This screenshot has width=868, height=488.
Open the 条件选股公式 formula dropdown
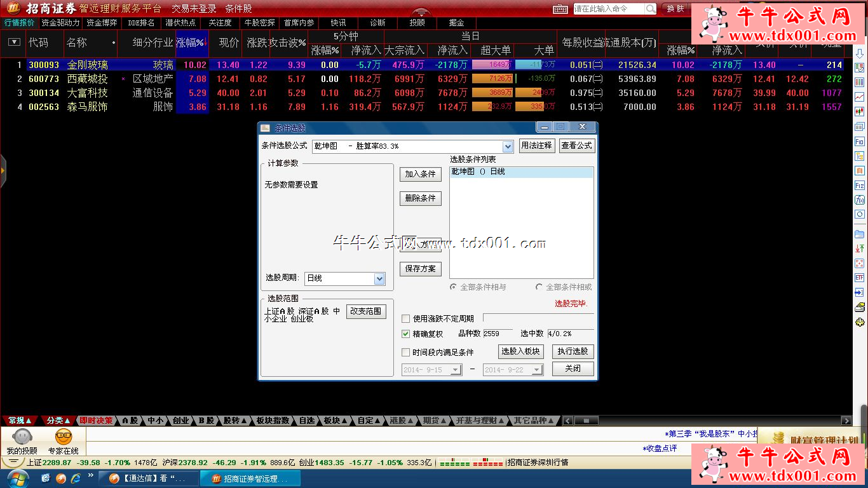508,146
